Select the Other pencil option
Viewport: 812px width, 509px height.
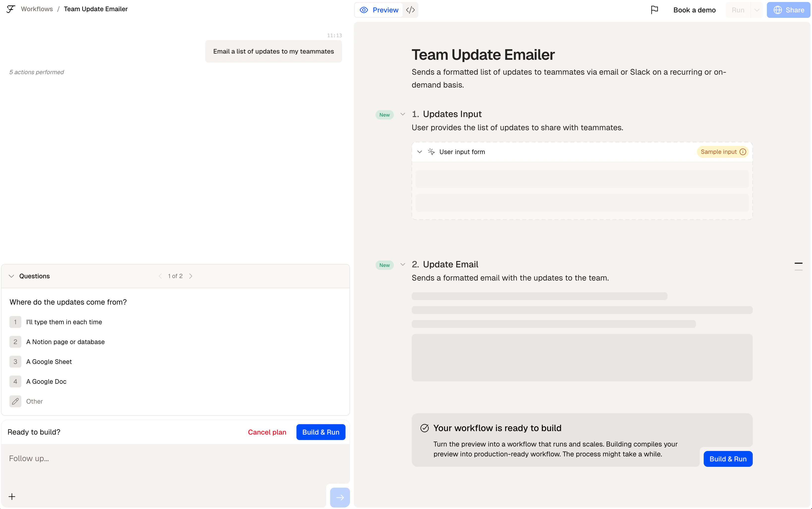click(x=15, y=401)
